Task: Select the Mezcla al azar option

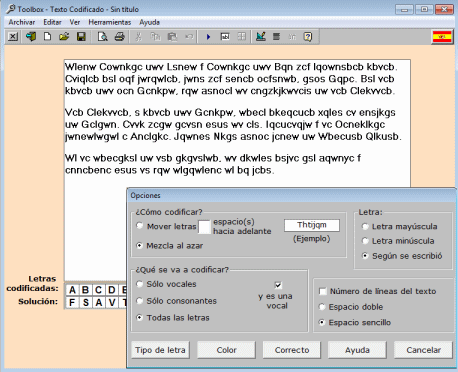Action: pos(140,245)
